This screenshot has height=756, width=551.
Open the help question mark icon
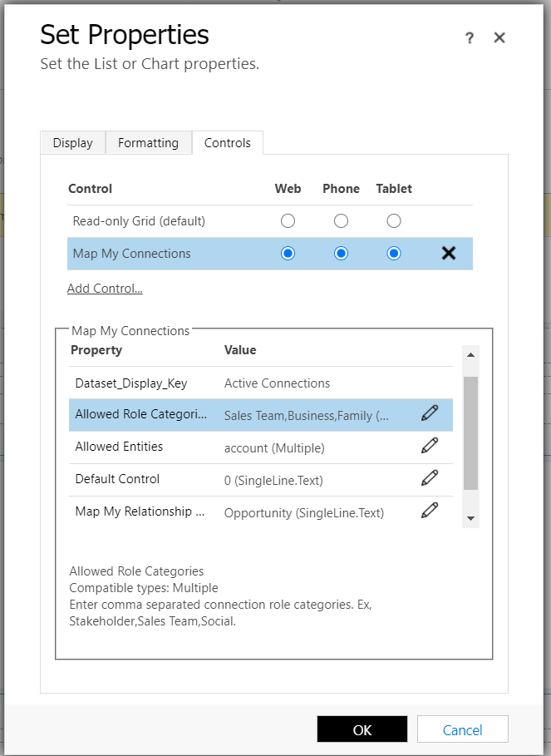click(x=470, y=38)
